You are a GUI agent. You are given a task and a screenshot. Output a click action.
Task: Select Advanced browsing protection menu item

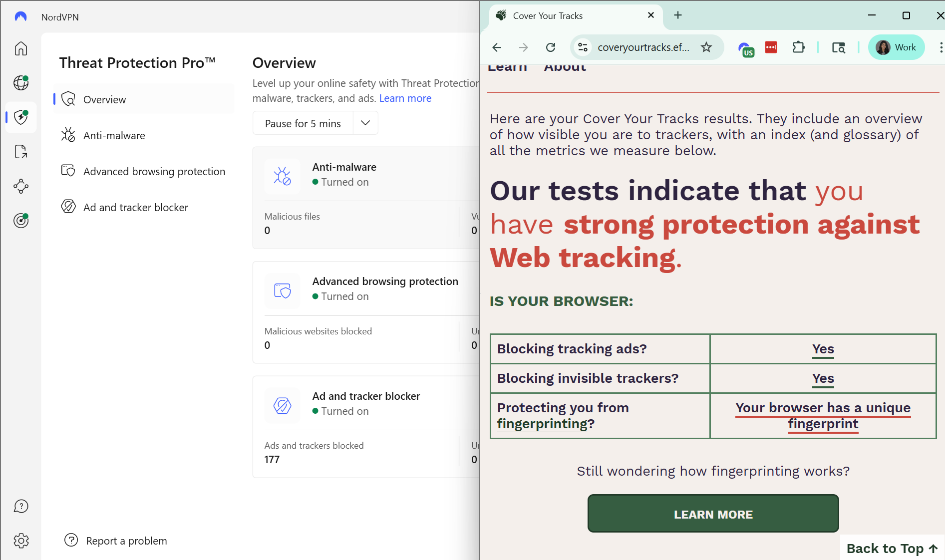144,171
